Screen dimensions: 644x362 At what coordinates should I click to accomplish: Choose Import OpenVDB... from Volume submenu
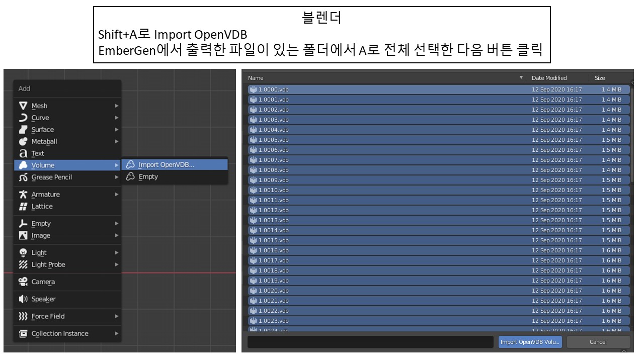(x=175, y=164)
